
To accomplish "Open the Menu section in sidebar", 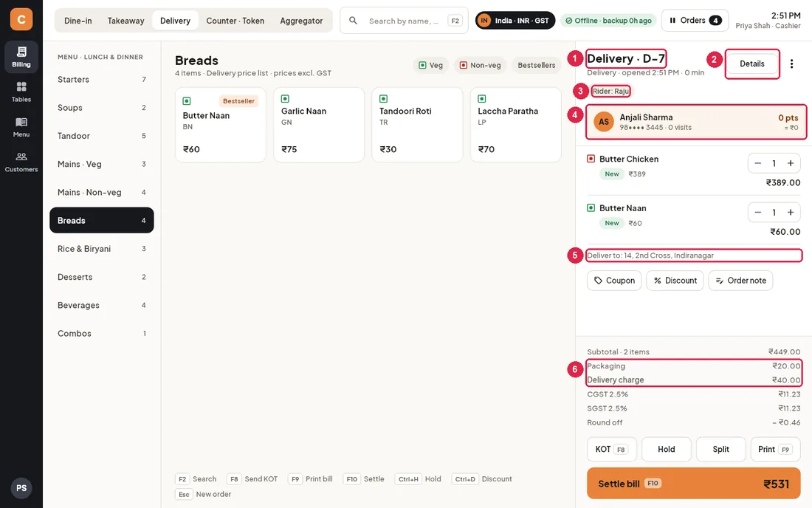I will coord(21,127).
